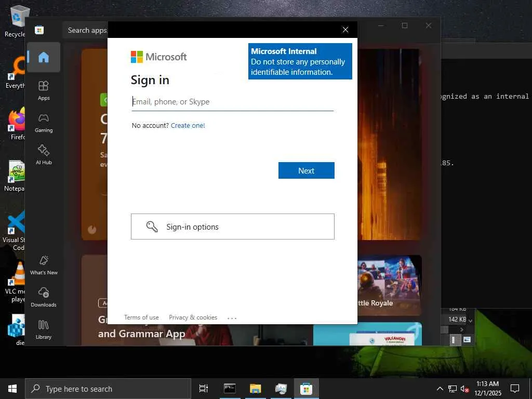The width and height of the screenshot is (532, 399).
Task: Open File Explorer from the taskbar
Action: click(x=255, y=389)
